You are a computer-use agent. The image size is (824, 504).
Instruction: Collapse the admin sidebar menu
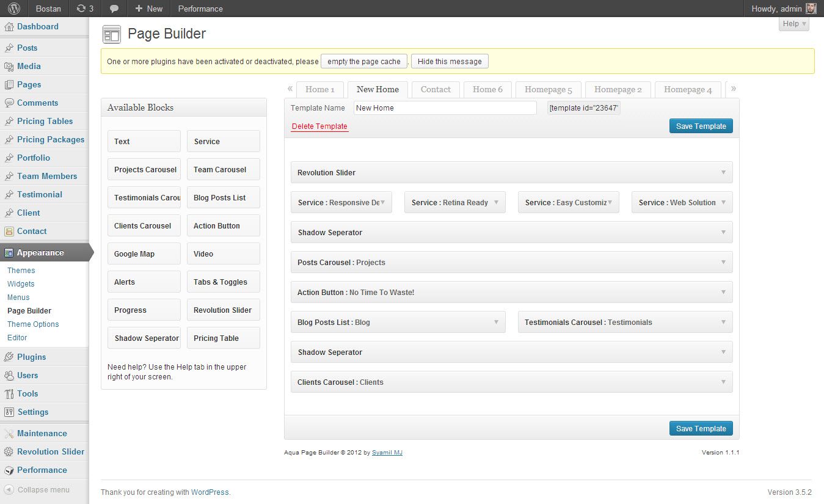coord(43,489)
